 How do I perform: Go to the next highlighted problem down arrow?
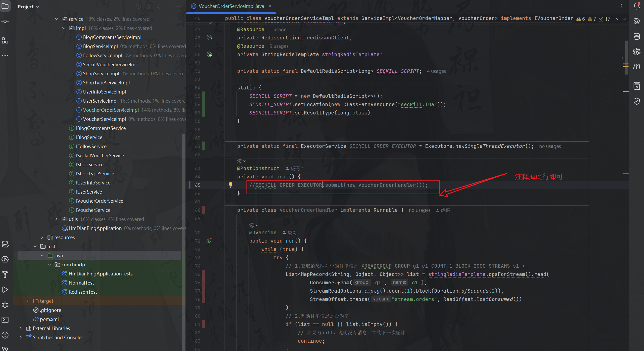(x=624, y=19)
